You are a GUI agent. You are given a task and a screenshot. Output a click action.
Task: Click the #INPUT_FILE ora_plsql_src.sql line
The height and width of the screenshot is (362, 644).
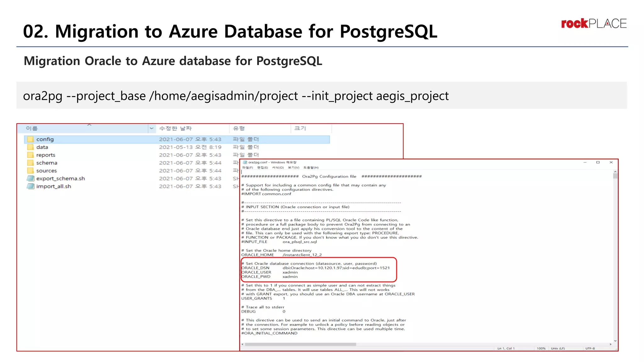point(279,242)
